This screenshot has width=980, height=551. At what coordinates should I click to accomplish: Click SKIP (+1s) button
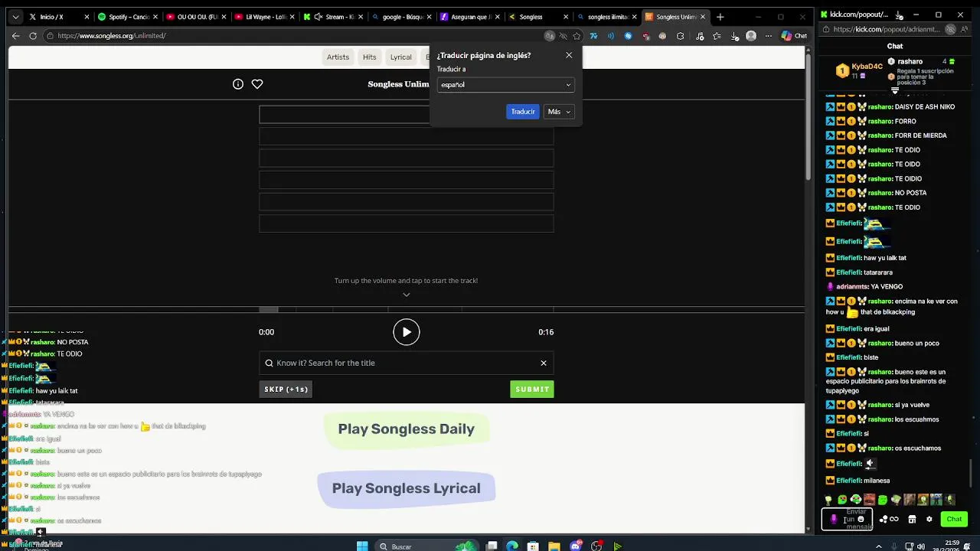pyautogui.click(x=286, y=390)
